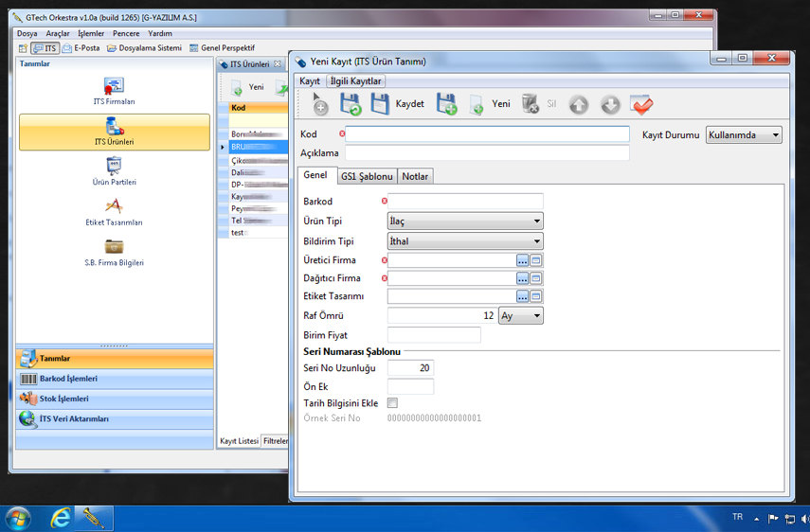
Task: Open İlgili Kayıtlar menu
Action: (355, 81)
